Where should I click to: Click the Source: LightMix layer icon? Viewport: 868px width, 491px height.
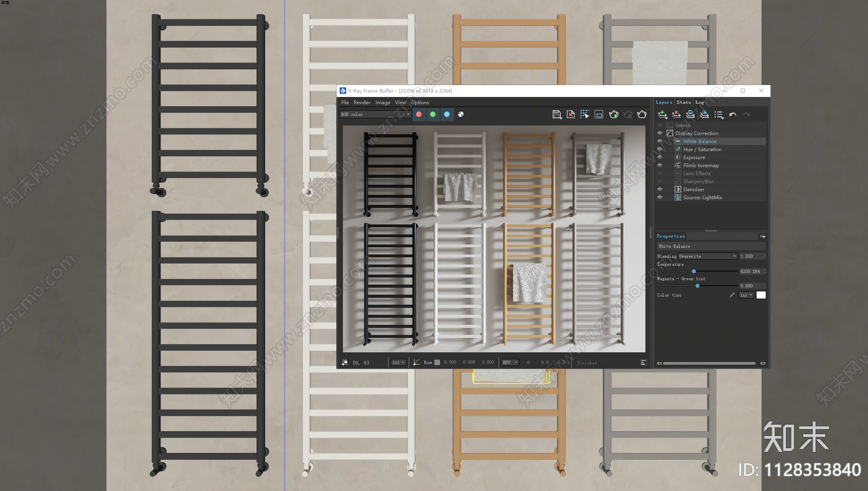click(678, 197)
